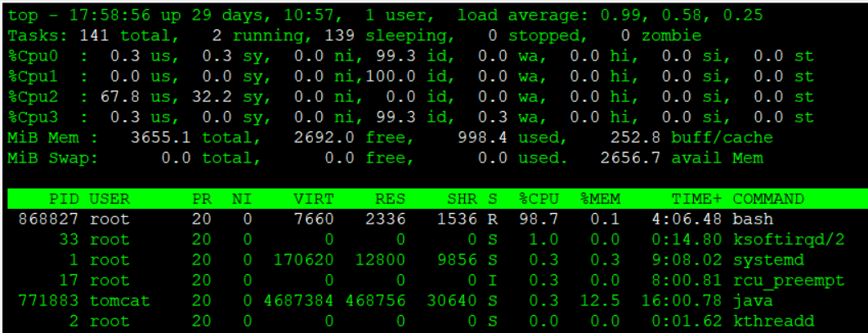Viewport: 868px width, 333px height.
Task: Click the USER column header
Action: click(x=110, y=198)
